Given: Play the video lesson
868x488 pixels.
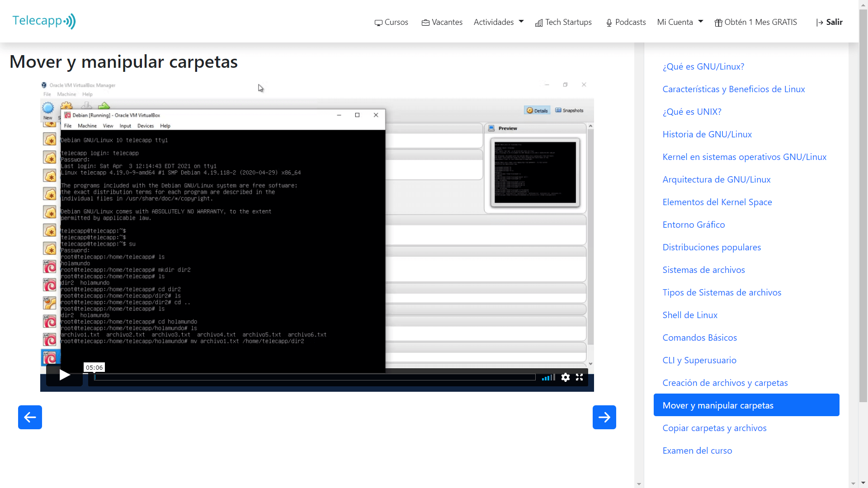Looking at the screenshot, I should pos(64,375).
